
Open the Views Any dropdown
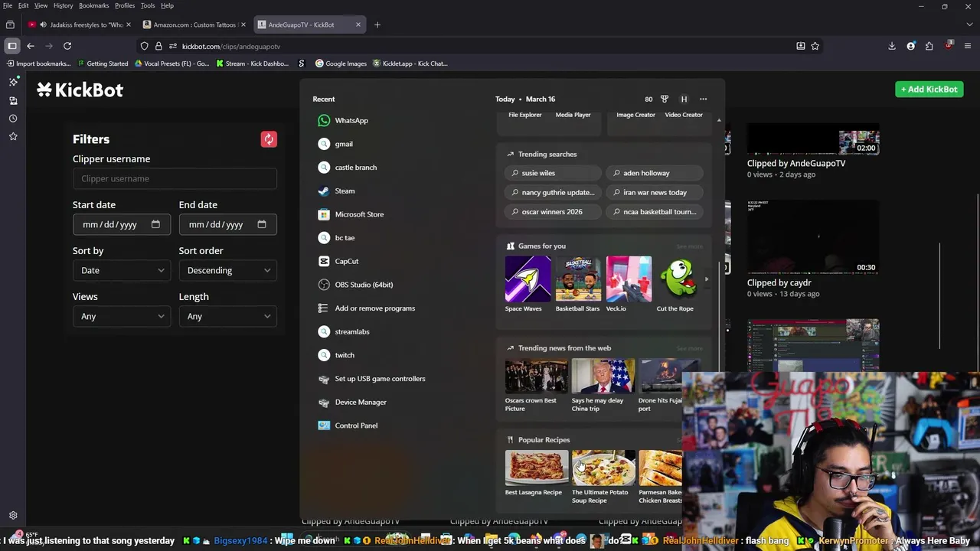click(x=122, y=316)
